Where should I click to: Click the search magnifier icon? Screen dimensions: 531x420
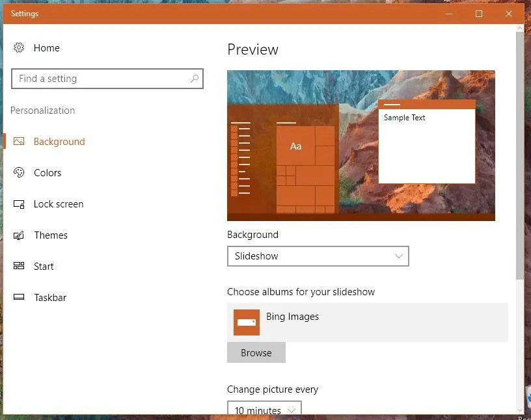195,79
